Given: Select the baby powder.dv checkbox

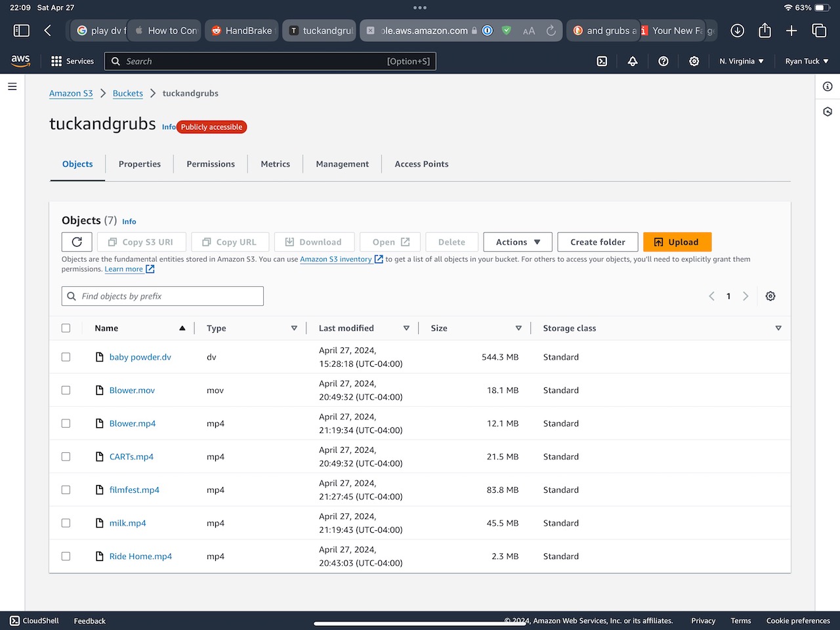Looking at the screenshot, I should 66,357.
